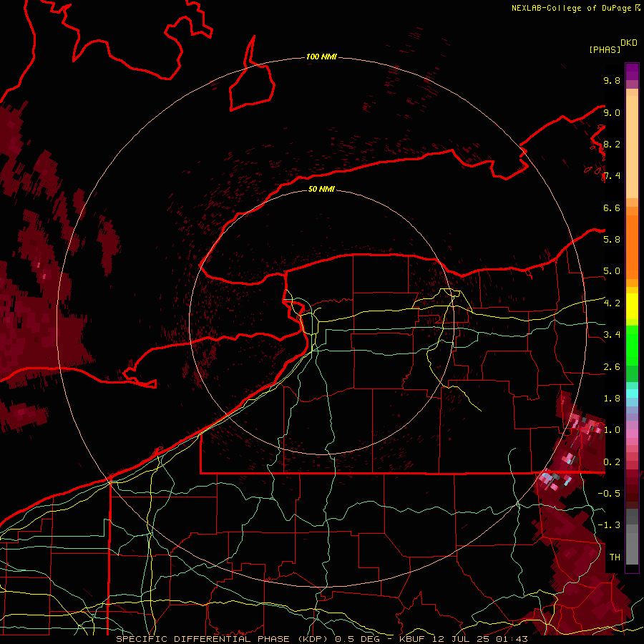This screenshot has width=644, height=644.
Task: Pick the yellow color bar segment
Action: tap(632, 306)
